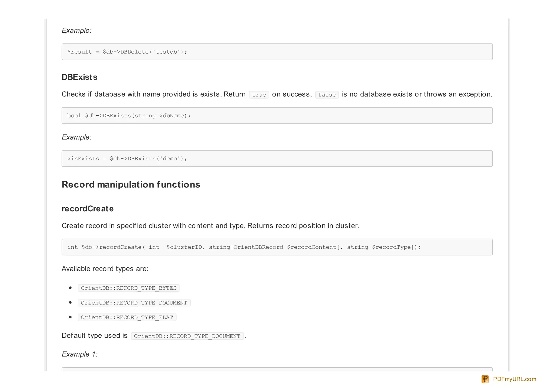Open the PDFmyURL.com link
Image resolution: width=555 pixels, height=392 pixels.
coord(514,379)
